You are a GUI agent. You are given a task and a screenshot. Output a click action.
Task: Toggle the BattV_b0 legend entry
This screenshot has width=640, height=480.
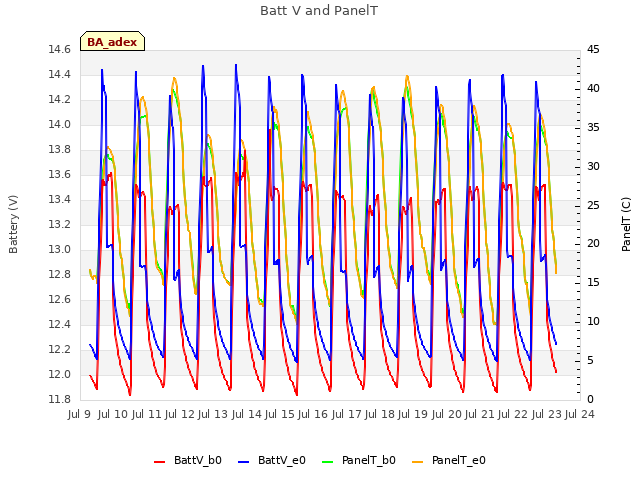pos(188,460)
